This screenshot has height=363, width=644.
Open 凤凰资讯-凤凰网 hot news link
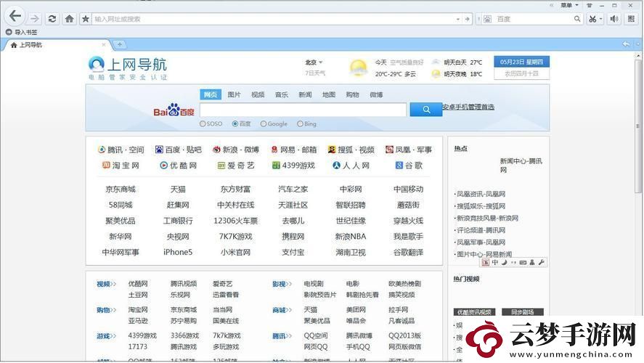(x=481, y=194)
